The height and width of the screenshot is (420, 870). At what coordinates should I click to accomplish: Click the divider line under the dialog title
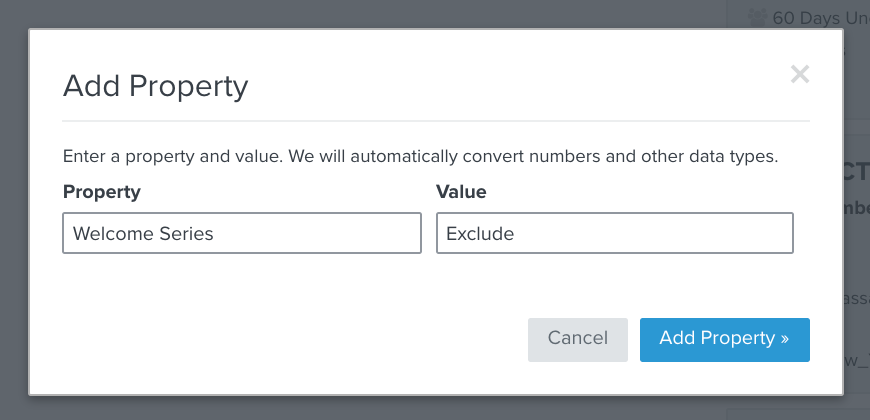(436, 120)
